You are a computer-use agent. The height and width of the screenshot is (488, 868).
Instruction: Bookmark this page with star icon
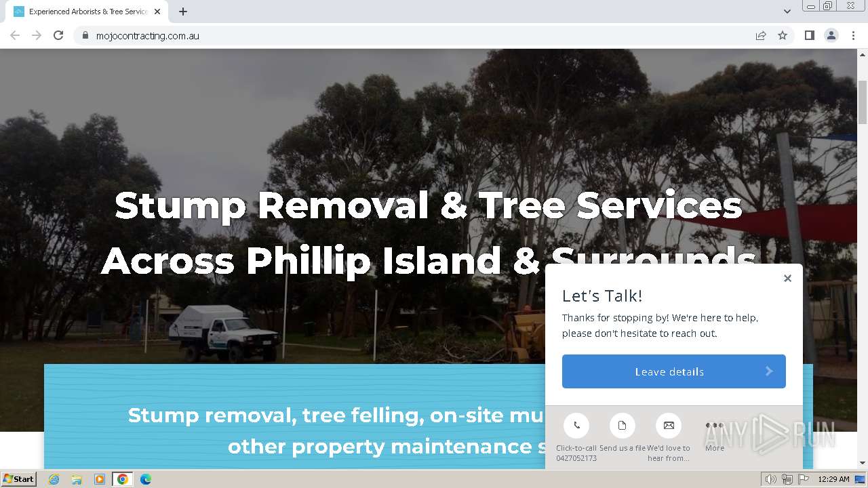(783, 35)
